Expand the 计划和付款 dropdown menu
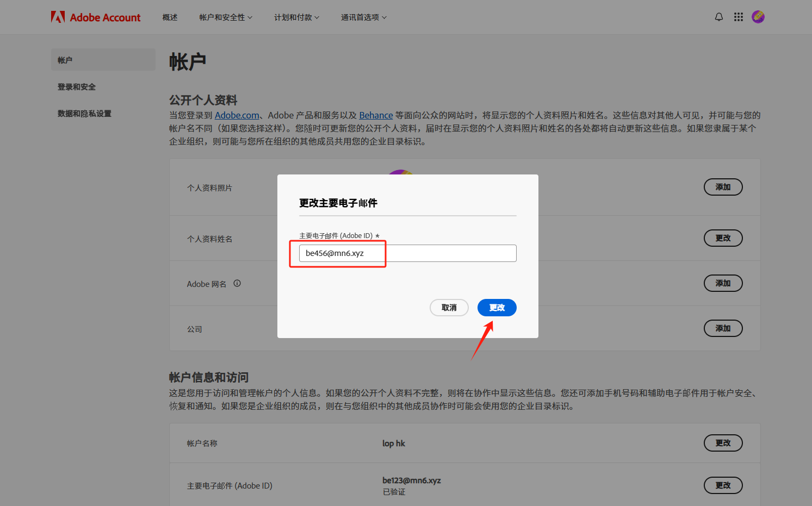Image resolution: width=812 pixels, height=506 pixels. (296, 17)
